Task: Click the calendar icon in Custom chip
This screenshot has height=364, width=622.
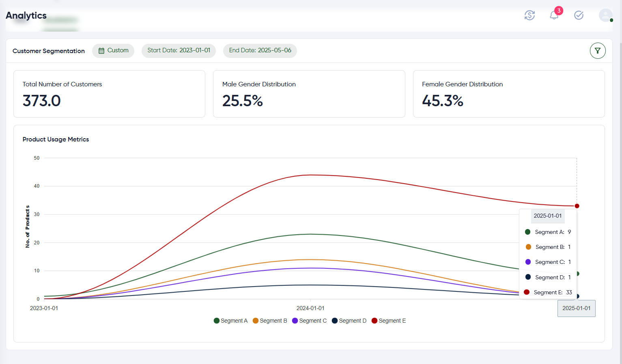Action: (x=101, y=51)
